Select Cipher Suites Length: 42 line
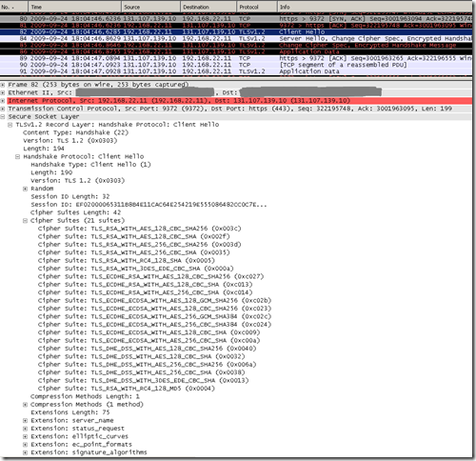The height and width of the screenshot is (461, 476). click(x=75, y=212)
